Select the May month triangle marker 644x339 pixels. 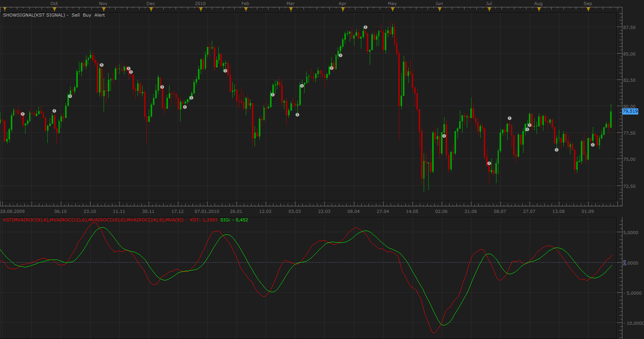pyautogui.click(x=392, y=10)
